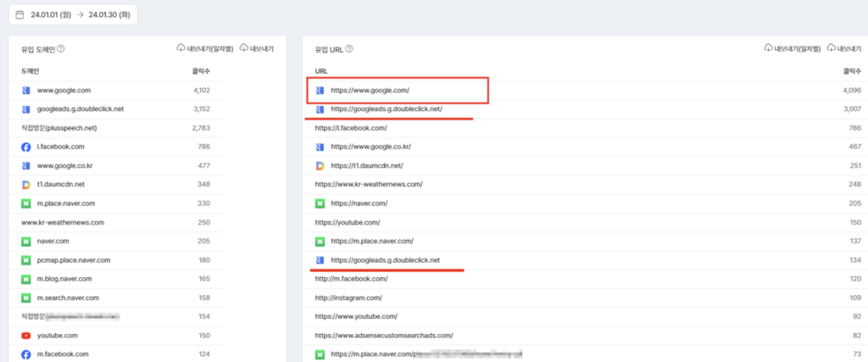Click the Google icon next to www.google.co.kr domain
Viewport: 868px width, 362px height.
[x=25, y=165]
